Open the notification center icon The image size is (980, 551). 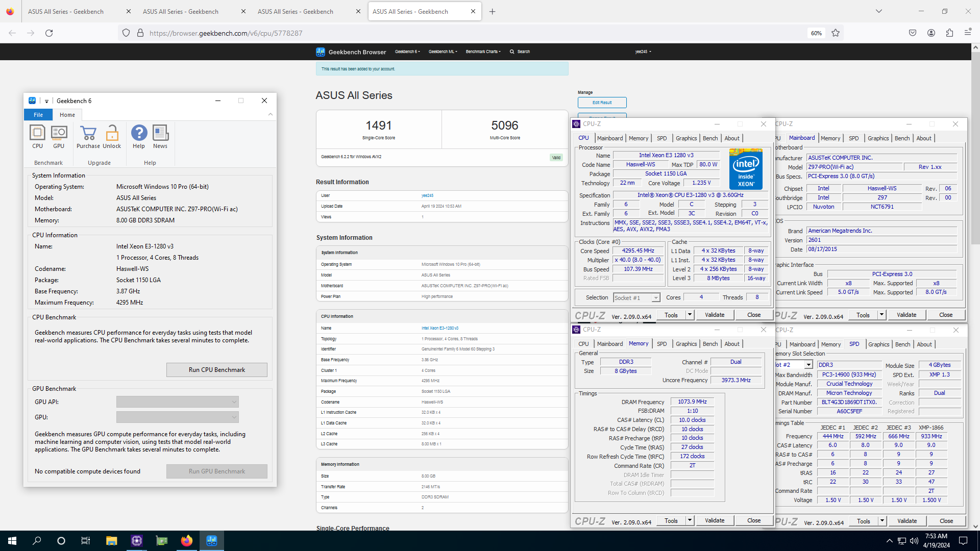(963, 541)
